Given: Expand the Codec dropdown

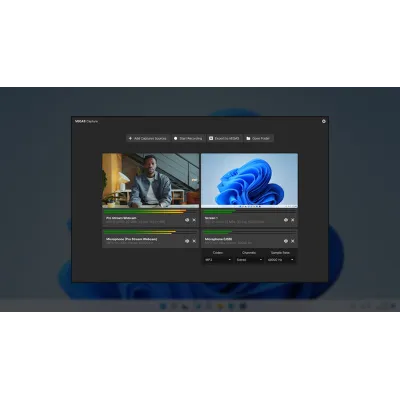Looking at the screenshot, I should 218,260.
